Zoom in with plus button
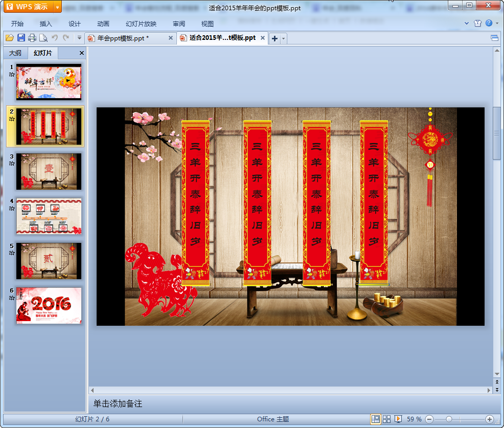The width and height of the screenshot is (504, 428). [490, 419]
